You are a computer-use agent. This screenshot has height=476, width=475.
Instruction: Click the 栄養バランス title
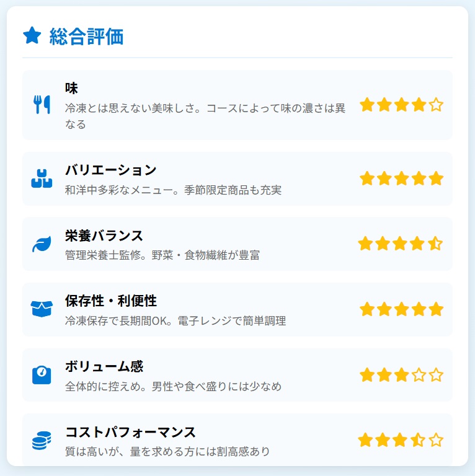[104, 236]
